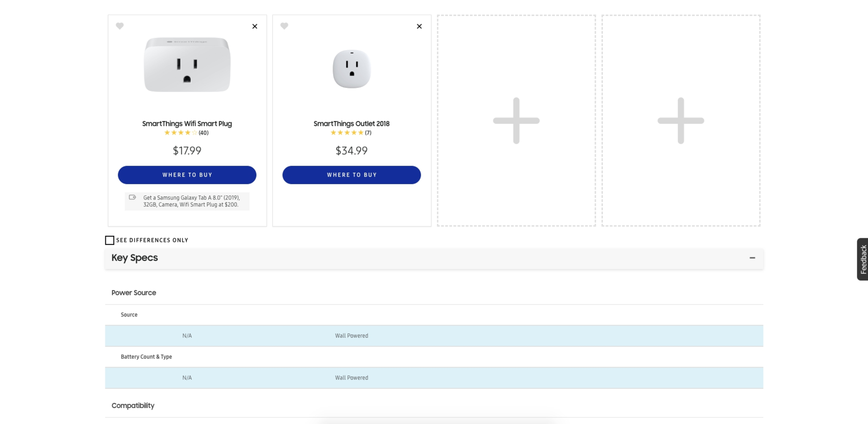This screenshot has height=424, width=868.
Task: Select the $34.99 price text
Action: (351, 150)
